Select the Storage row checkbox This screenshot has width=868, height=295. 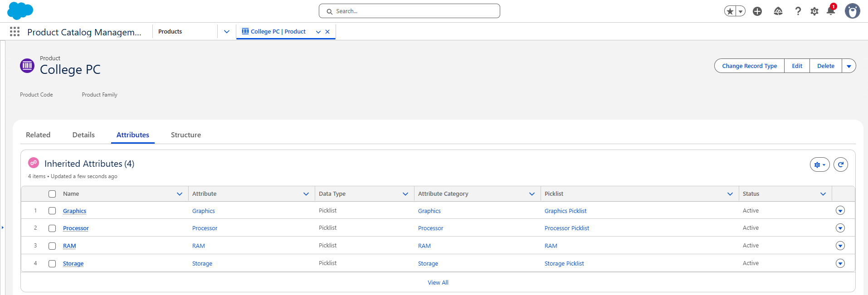(52, 264)
